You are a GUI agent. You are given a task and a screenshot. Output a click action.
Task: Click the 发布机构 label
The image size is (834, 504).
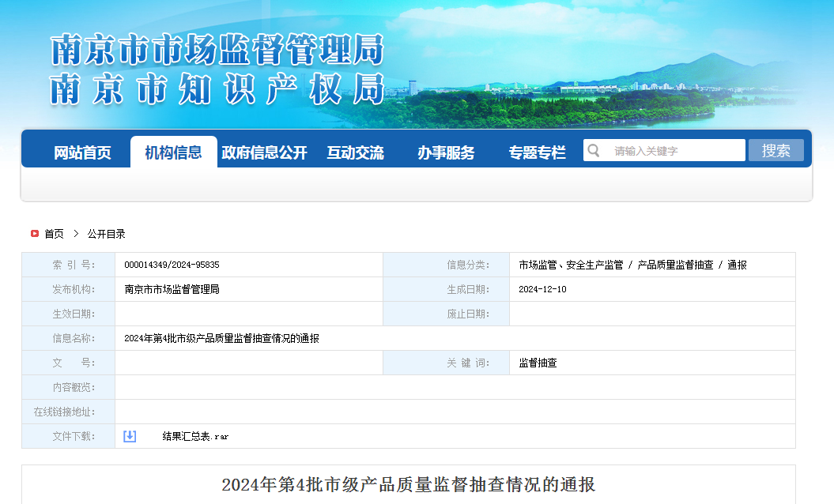point(74,289)
